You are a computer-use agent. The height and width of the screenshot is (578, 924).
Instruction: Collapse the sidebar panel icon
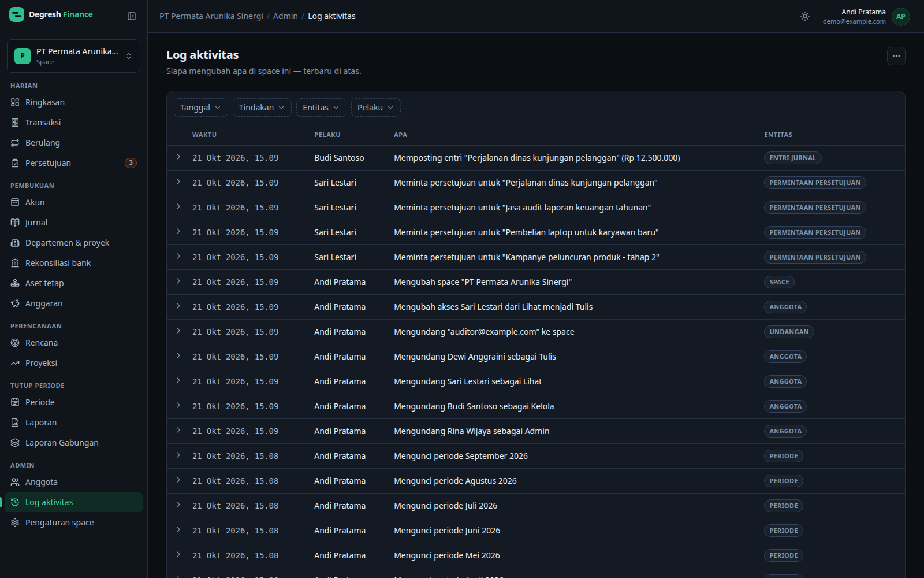point(132,16)
